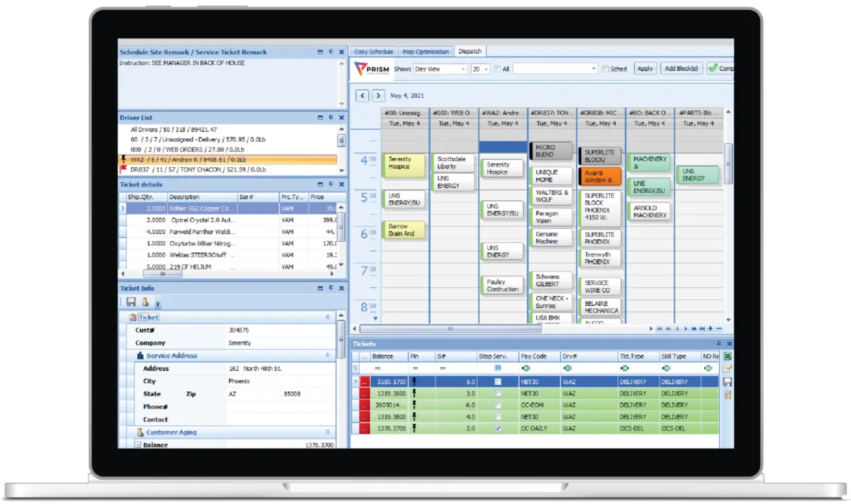Screen dimensions: 851x504
Task: Click the red flag icon on DR837 driver
Action: tap(124, 170)
